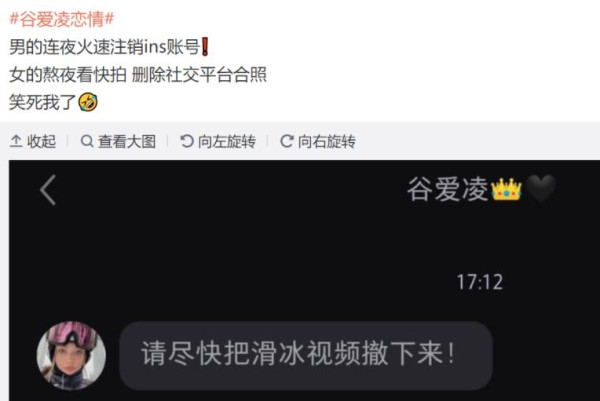Click the upward arrow collapse icon
Viewport: 600px width, 401px height.
coord(16,141)
